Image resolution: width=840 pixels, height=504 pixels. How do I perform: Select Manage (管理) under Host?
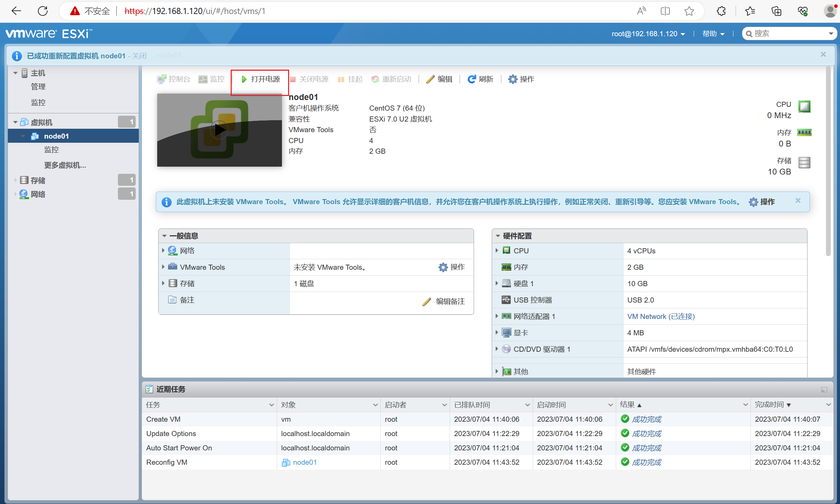[38, 87]
